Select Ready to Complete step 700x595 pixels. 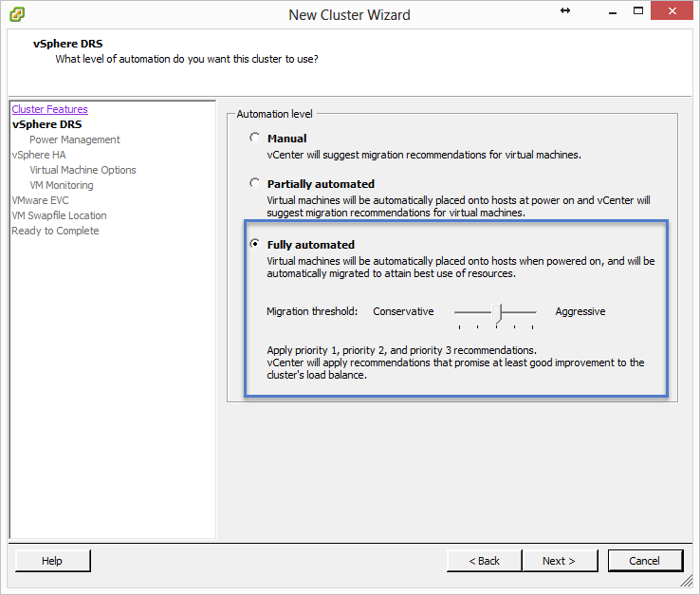[55, 231]
